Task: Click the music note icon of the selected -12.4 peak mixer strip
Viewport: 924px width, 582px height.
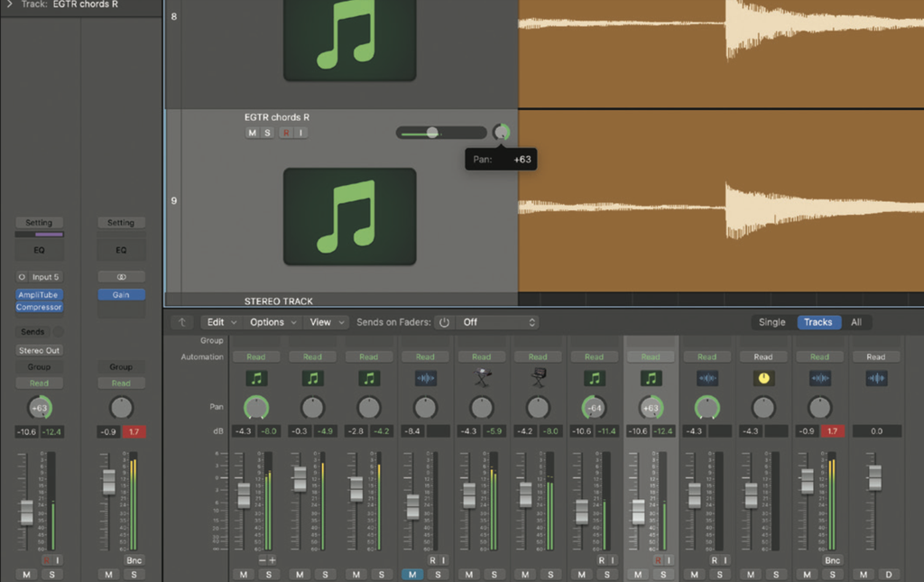Action: (651, 378)
